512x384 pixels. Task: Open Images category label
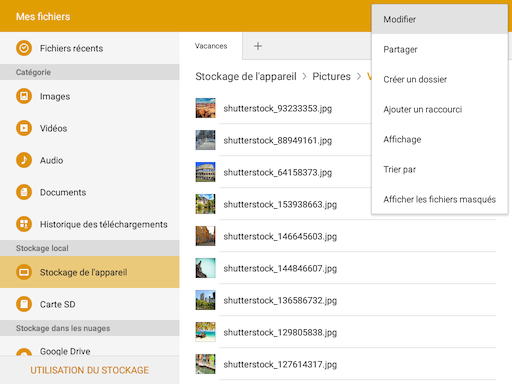pos(55,96)
